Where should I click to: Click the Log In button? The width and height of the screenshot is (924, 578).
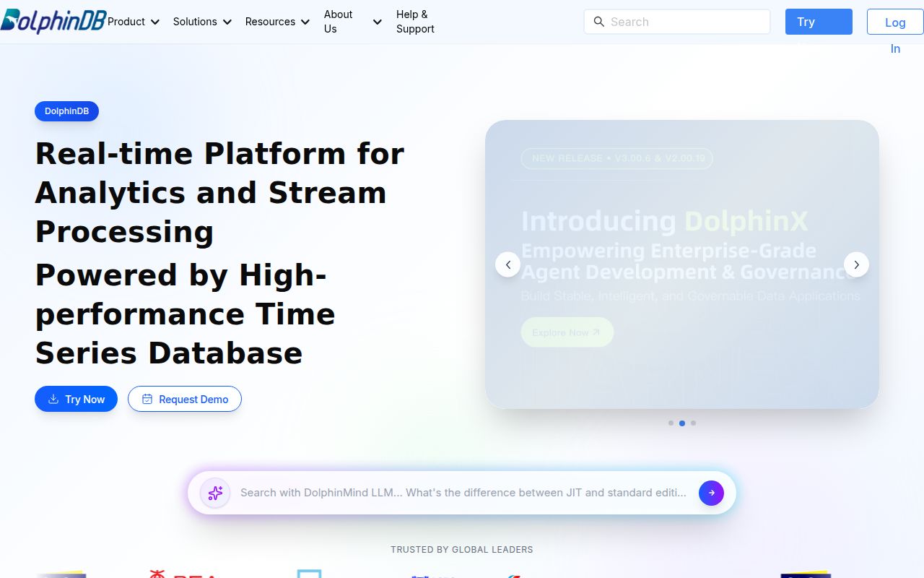point(895,22)
